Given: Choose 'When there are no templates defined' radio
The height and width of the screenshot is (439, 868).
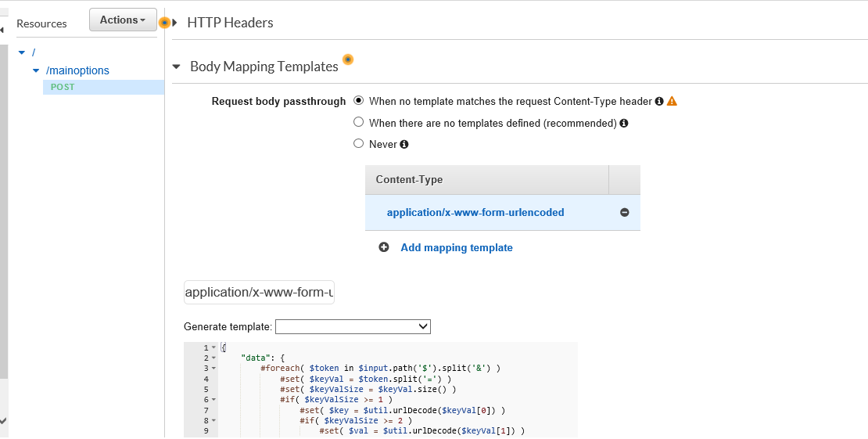Looking at the screenshot, I should (x=359, y=122).
